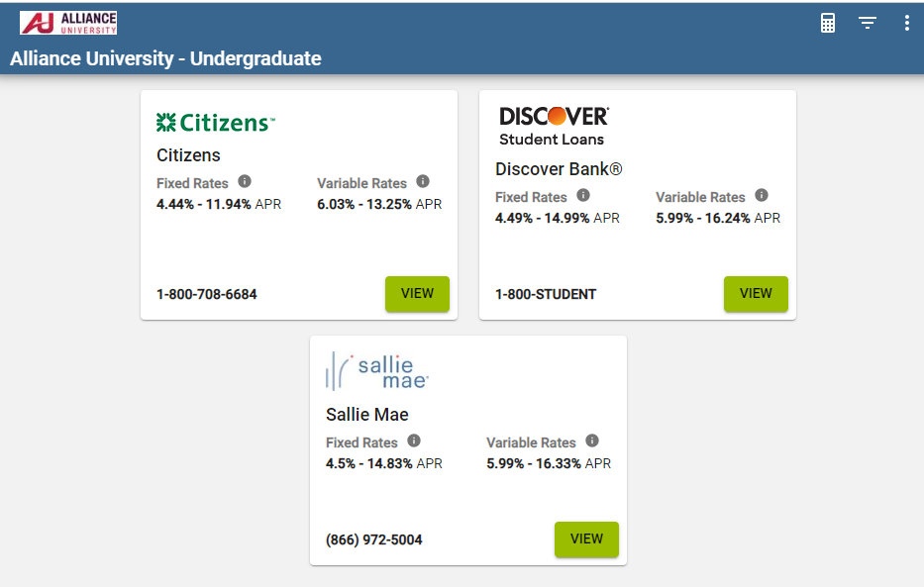Click the 6.03% - 13.25% APR variable rate
This screenshot has width=924, height=587.
(379, 204)
